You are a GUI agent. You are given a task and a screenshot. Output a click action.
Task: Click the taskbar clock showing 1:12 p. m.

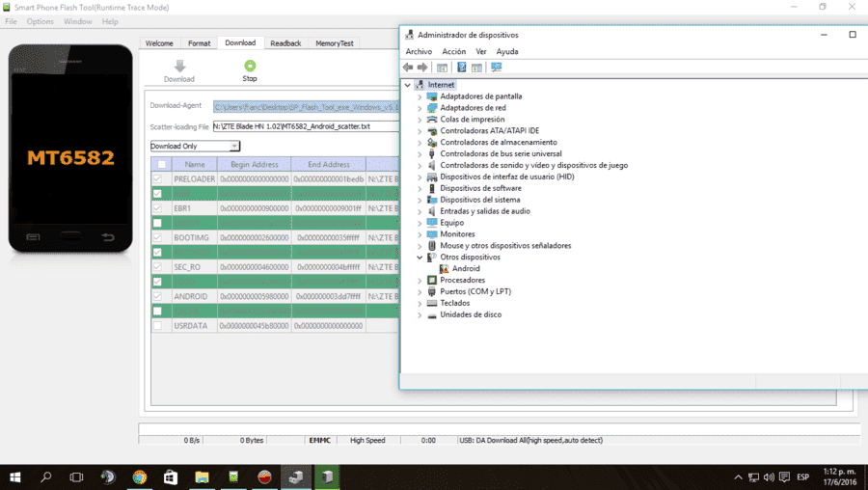click(x=839, y=476)
